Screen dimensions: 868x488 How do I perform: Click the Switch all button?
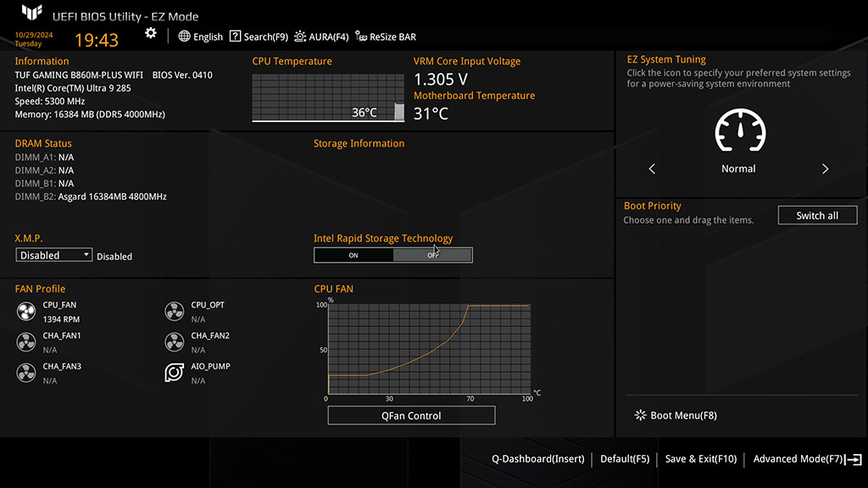pos(817,215)
